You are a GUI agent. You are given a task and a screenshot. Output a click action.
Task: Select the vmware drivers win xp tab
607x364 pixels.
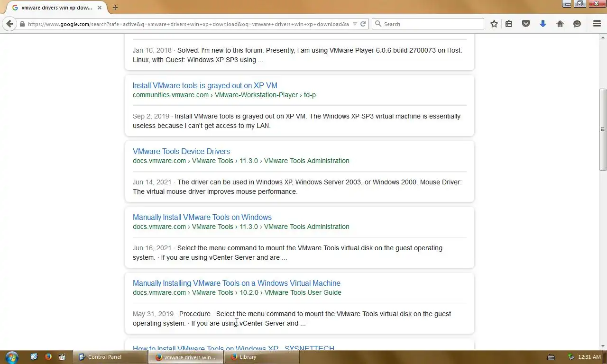(56, 8)
